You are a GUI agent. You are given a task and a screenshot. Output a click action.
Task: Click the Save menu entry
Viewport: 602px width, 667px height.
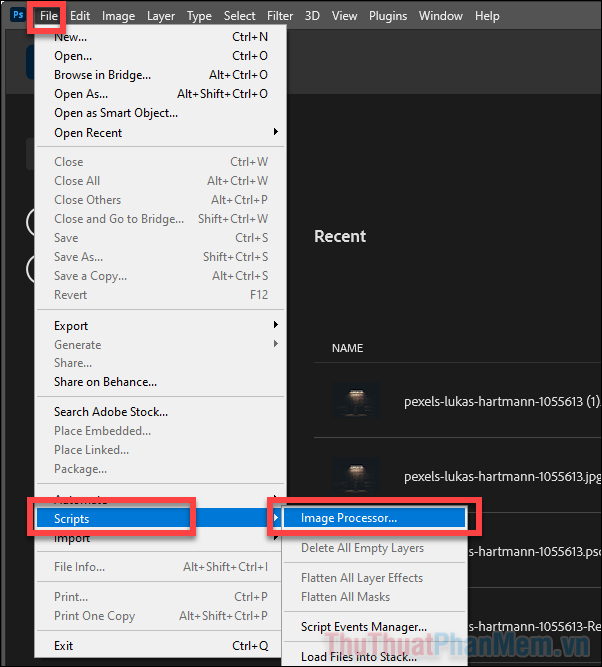[x=161, y=238]
